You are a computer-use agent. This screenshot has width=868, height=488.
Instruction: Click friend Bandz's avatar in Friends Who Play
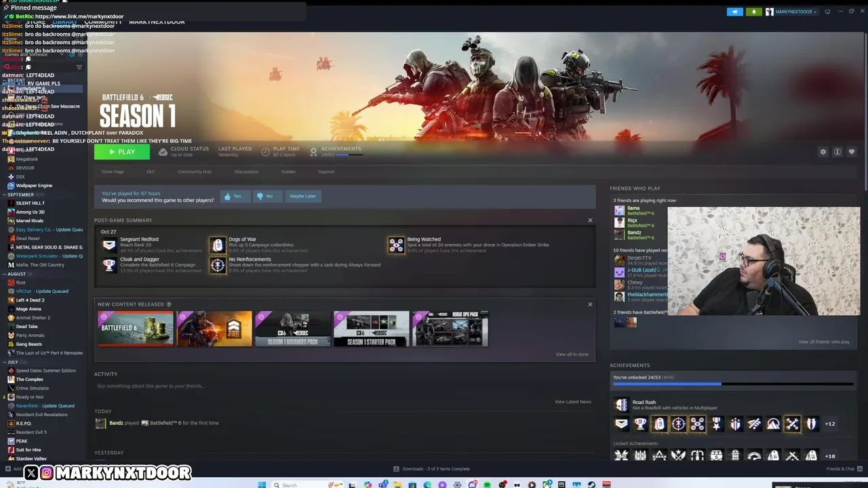(x=619, y=235)
